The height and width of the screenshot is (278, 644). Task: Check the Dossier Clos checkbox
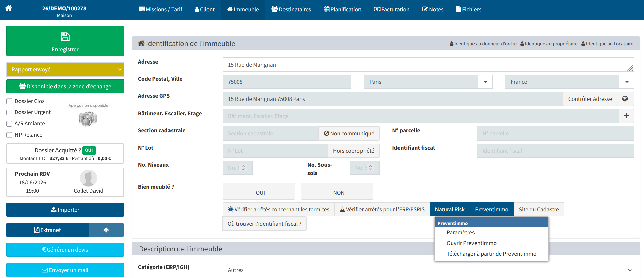click(x=9, y=101)
